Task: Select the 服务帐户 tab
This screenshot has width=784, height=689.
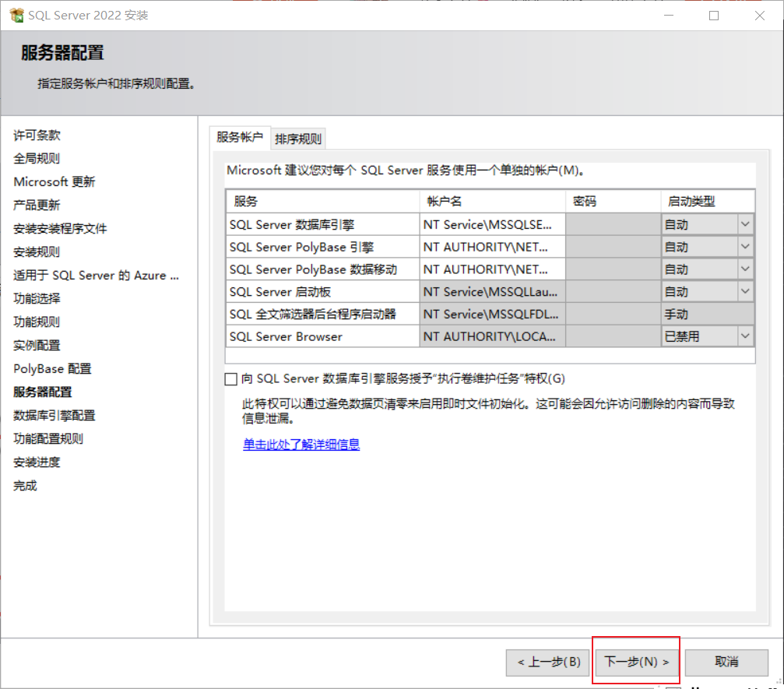Action: coord(240,137)
